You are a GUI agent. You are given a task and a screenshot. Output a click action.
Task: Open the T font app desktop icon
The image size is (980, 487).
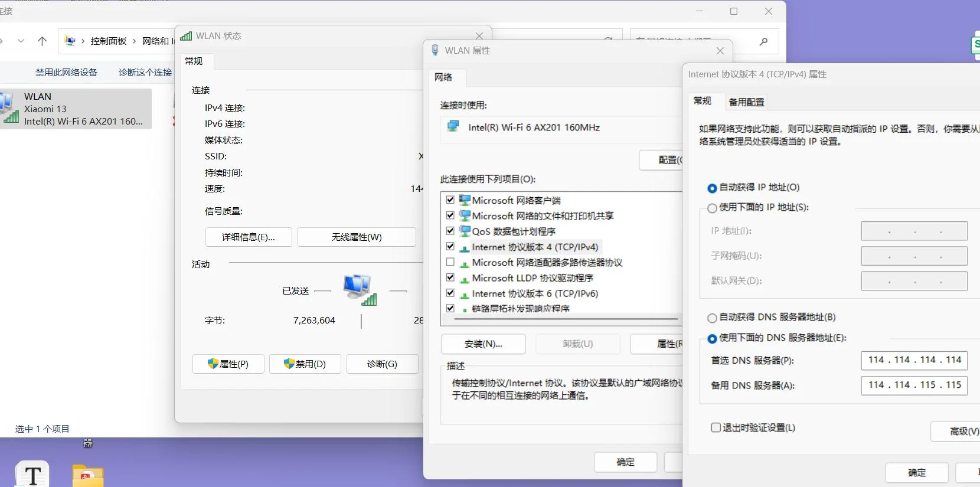pos(32,475)
